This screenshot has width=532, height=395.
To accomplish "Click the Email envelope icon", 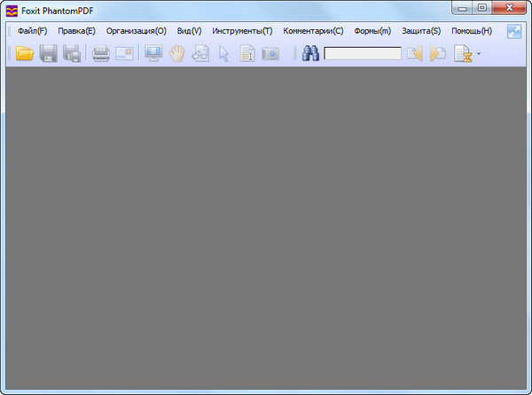I will [x=124, y=53].
